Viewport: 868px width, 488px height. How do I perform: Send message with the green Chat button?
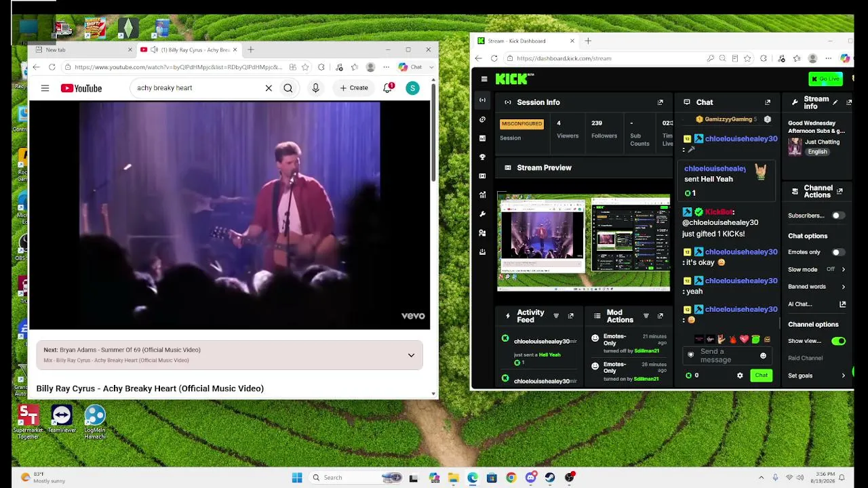point(762,375)
